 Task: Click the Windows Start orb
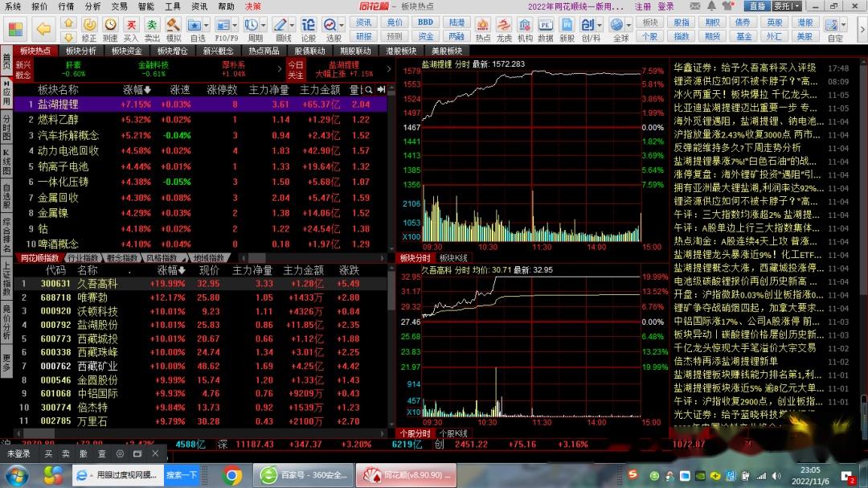click(x=17, y=475)
